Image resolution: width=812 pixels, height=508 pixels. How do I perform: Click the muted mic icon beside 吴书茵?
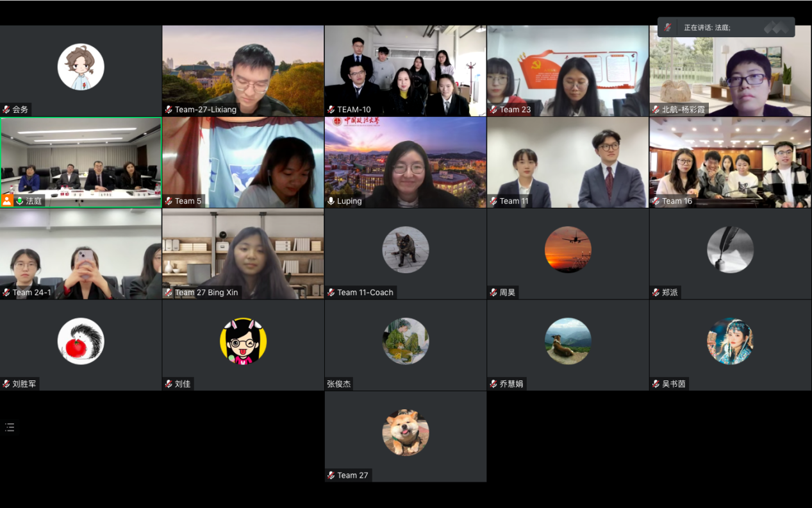point(656,384)
